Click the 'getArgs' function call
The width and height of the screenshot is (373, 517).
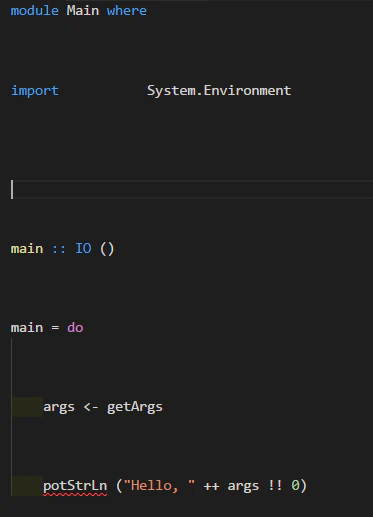[x=135, y=407]
